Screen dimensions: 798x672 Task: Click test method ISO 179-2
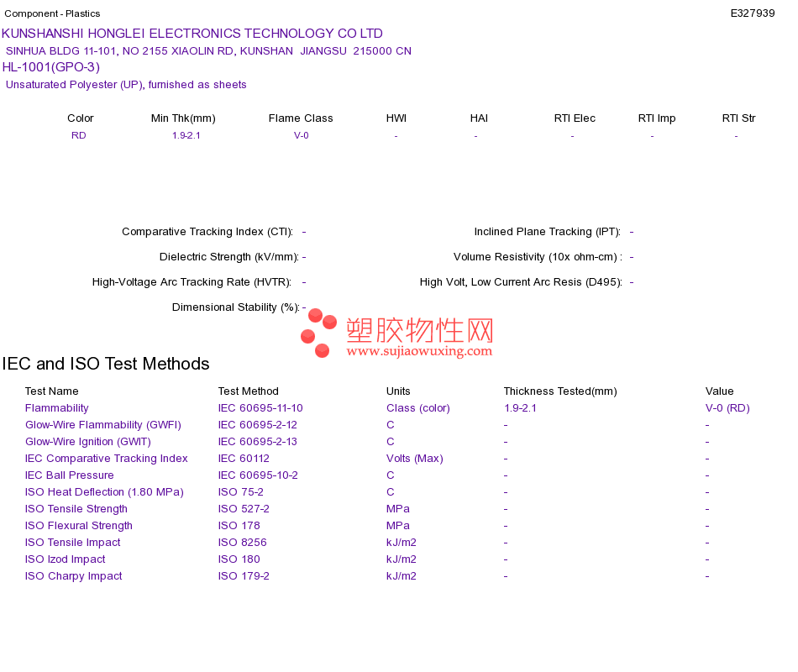coord(244,575)
